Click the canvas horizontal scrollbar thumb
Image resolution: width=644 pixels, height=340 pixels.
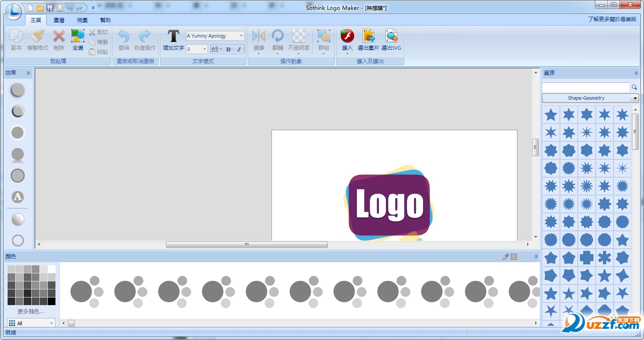click(x=247, y=245)
